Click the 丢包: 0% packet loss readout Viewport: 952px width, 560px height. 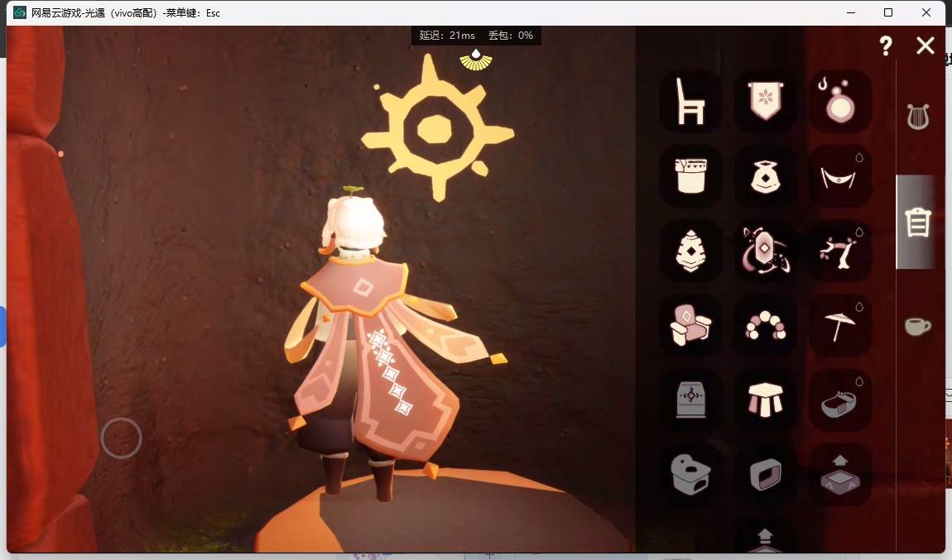click(x=511, y=36)
